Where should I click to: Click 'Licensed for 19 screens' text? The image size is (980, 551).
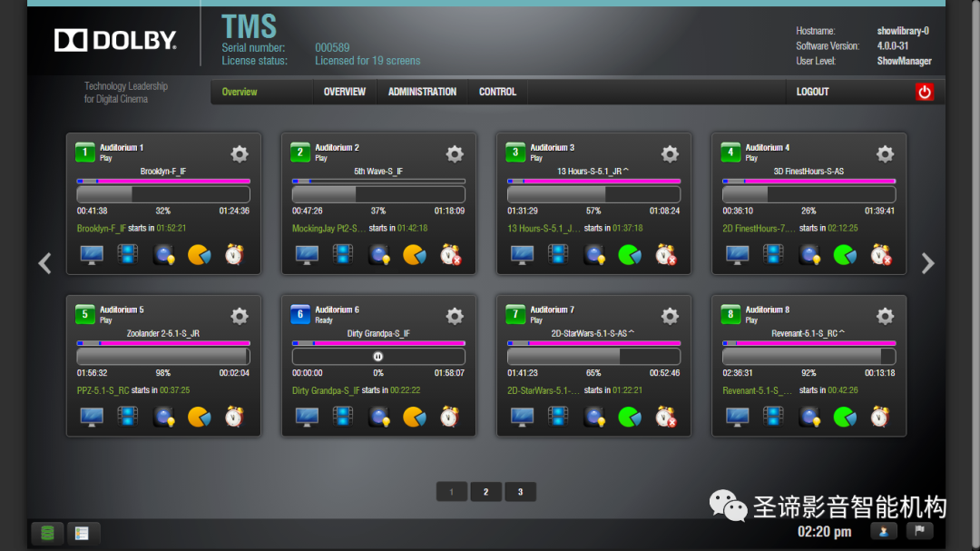[x=367, y=61]
